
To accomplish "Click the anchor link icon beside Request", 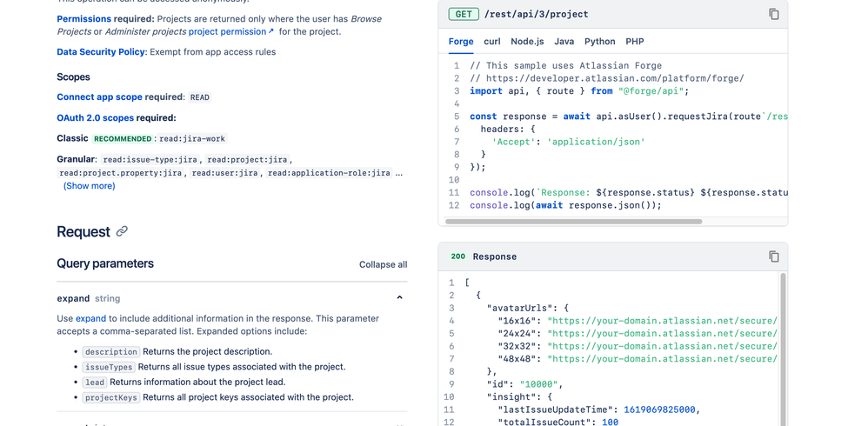I will click(x=122, y=231).
